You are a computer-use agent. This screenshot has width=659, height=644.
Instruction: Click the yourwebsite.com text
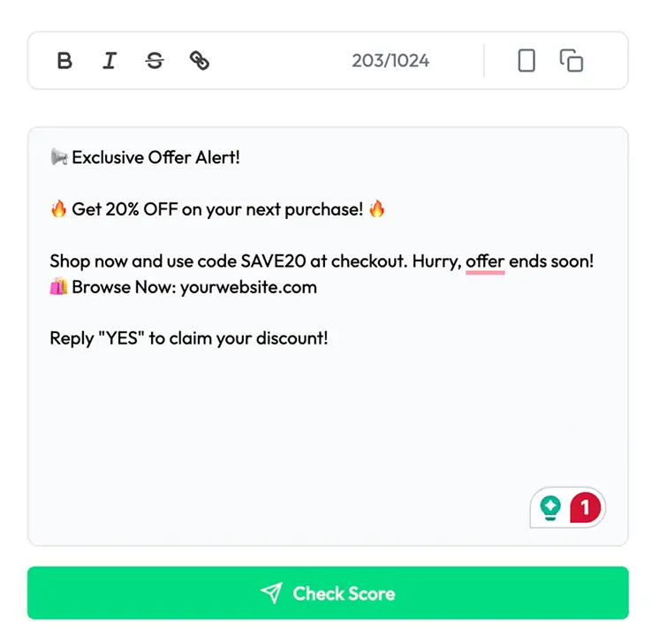click(248, 287)
